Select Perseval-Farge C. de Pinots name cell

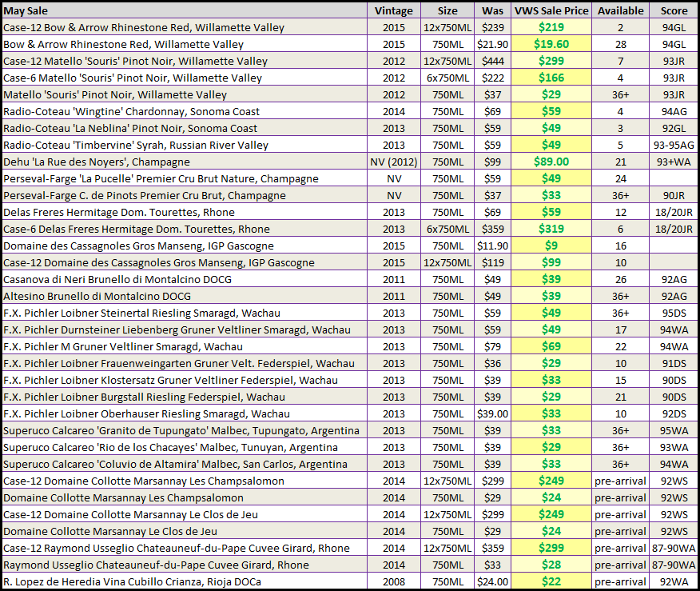click(185, 196)
